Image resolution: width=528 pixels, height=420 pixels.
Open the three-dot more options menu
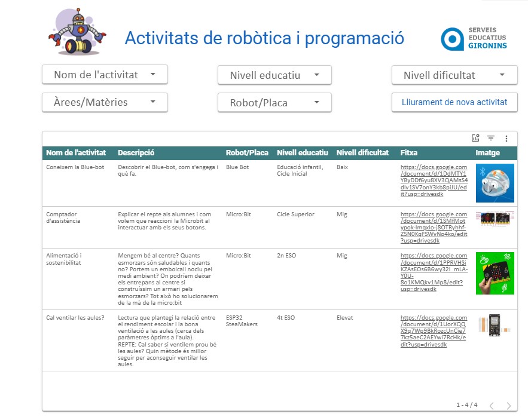pos(506,138)
